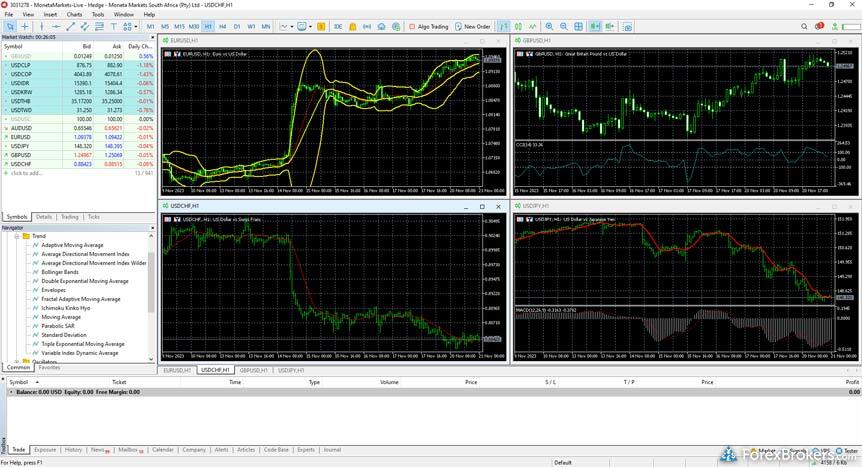862x467 pixels.
Task: Open the Charts menu
Action: click(x=74, y=14)
